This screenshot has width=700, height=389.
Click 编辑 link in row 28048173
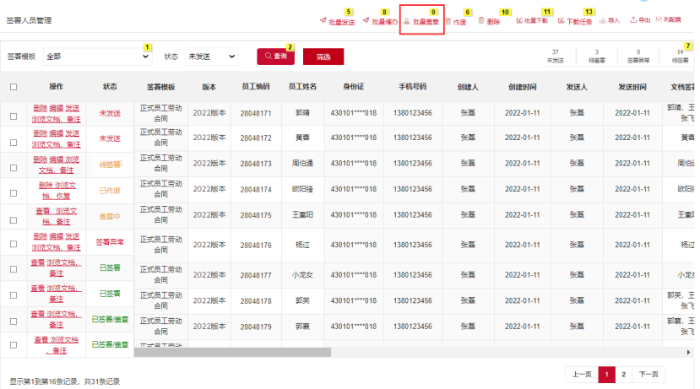click(56, 159)
